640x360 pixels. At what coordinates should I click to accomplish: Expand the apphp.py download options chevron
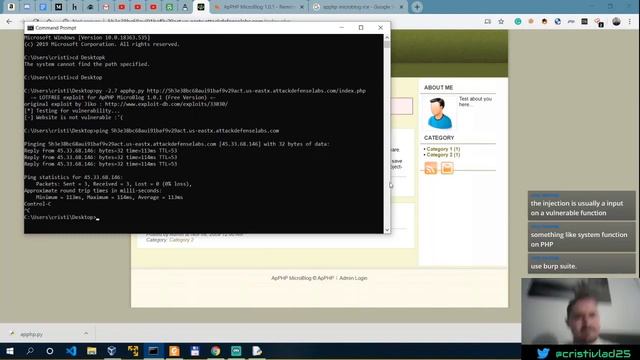tap(86, 334)
